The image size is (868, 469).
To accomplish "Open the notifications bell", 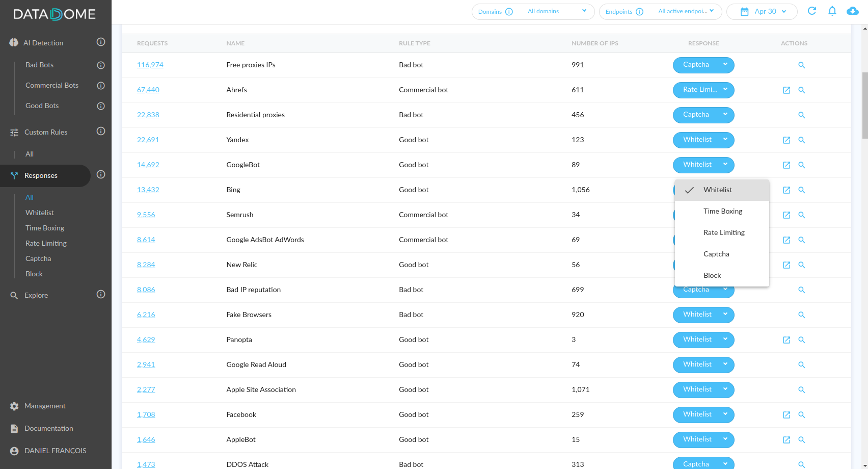I will 832,11.
